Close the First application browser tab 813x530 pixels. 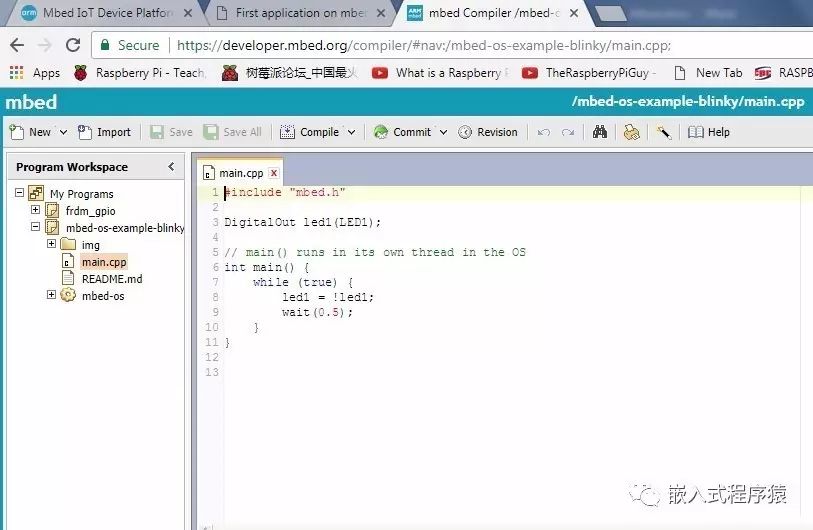[381, 13]
